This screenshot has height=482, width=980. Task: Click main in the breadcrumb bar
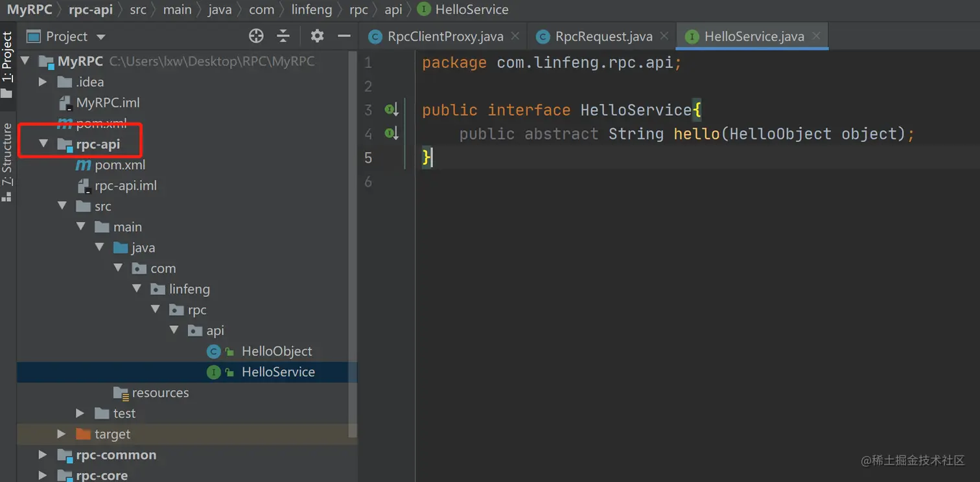177,10
